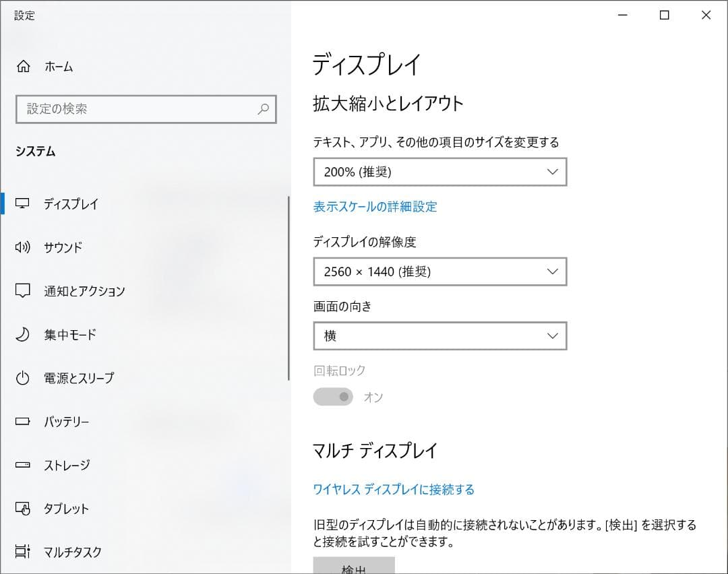Image resolution: width=728 pixels, height=574 pixels.
Task: Open the Sound settings icon in sidebar
Action: point(22,247)
